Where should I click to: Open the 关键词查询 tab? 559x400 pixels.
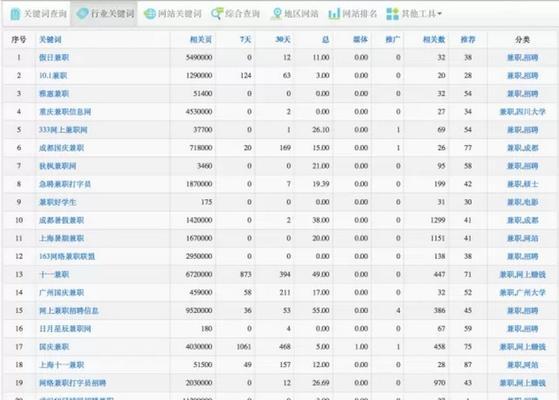coord(39,14)
